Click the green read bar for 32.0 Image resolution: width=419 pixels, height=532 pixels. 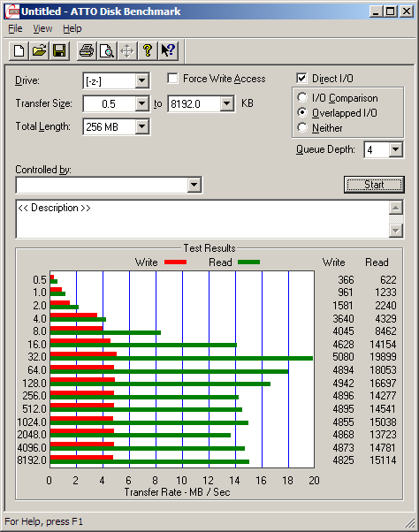click(x=181, y=358)
